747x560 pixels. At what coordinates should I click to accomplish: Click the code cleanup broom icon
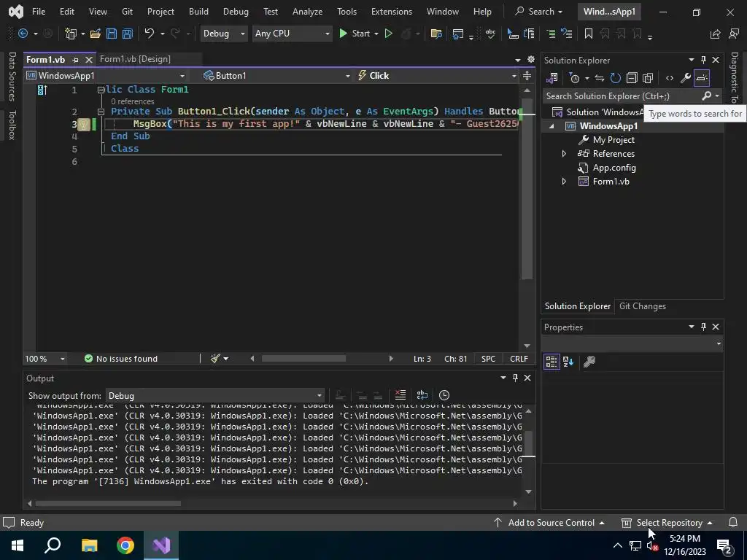coord(215,359)
